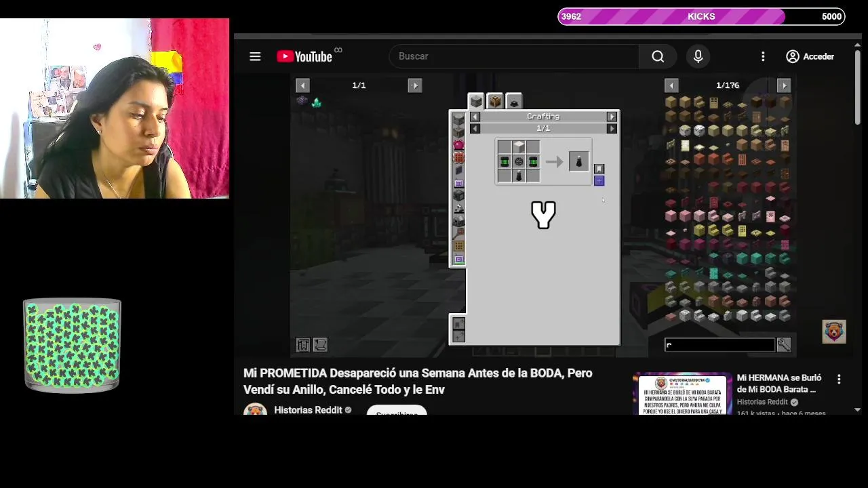Open JEI wrench config button

(x=784, y=345)
